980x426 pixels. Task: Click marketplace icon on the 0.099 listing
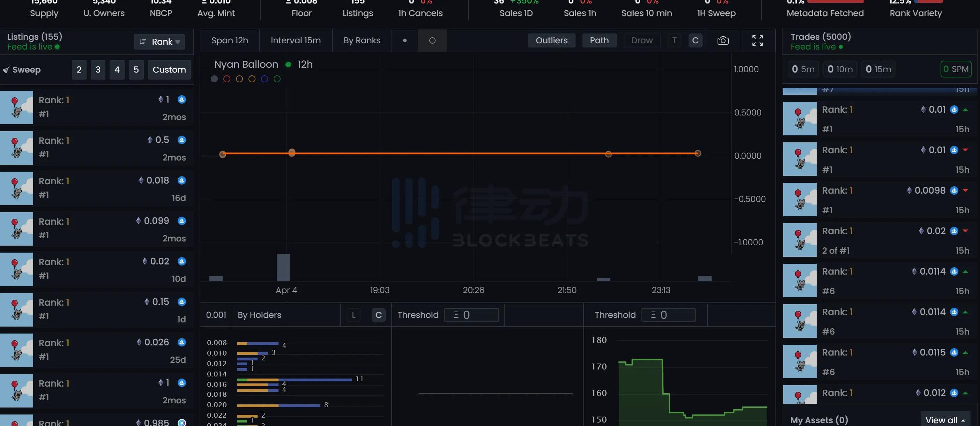(x=182, y=221)
